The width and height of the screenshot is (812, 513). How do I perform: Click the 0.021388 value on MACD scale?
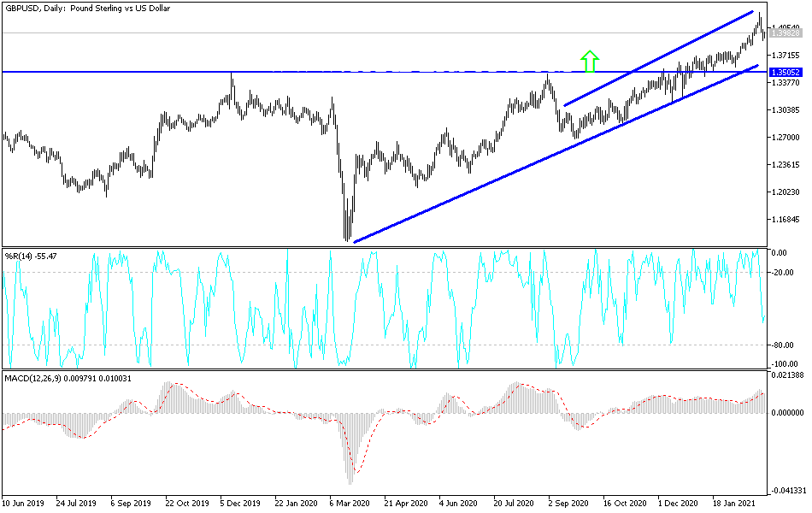pos(790,374)
